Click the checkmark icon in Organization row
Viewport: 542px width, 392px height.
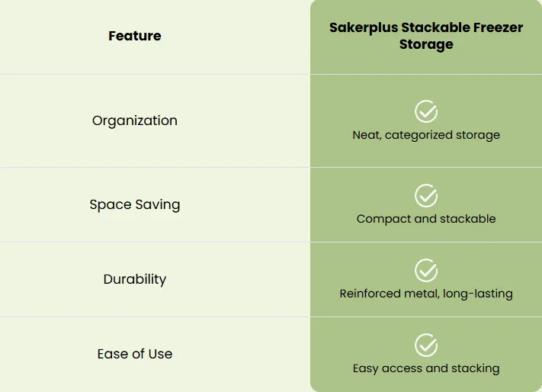tap(426, 111)
